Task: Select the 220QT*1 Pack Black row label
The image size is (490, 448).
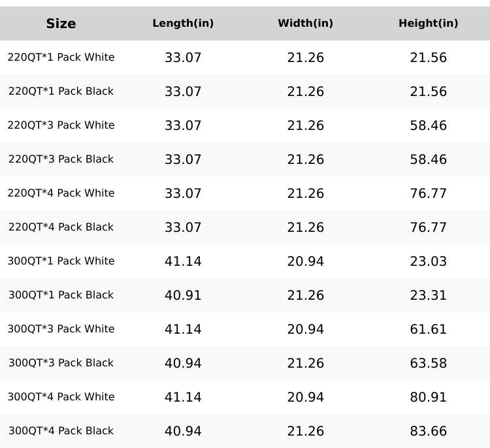Action: click(x=61, y=91)
